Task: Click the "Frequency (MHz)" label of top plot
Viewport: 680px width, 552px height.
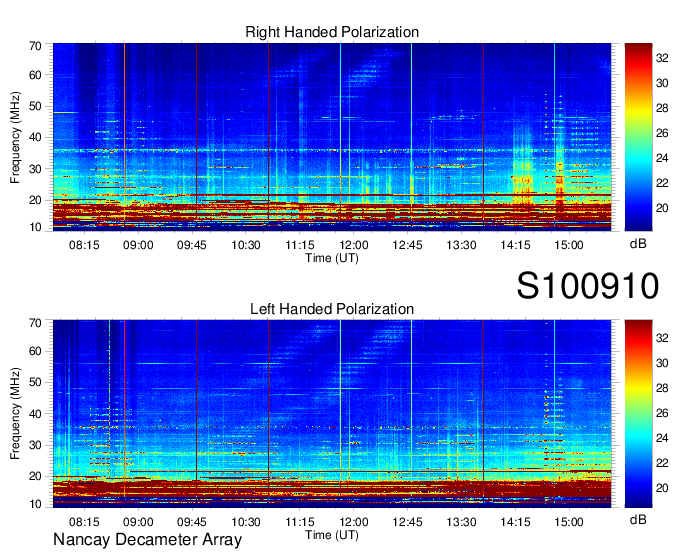Action: [15, 137]
